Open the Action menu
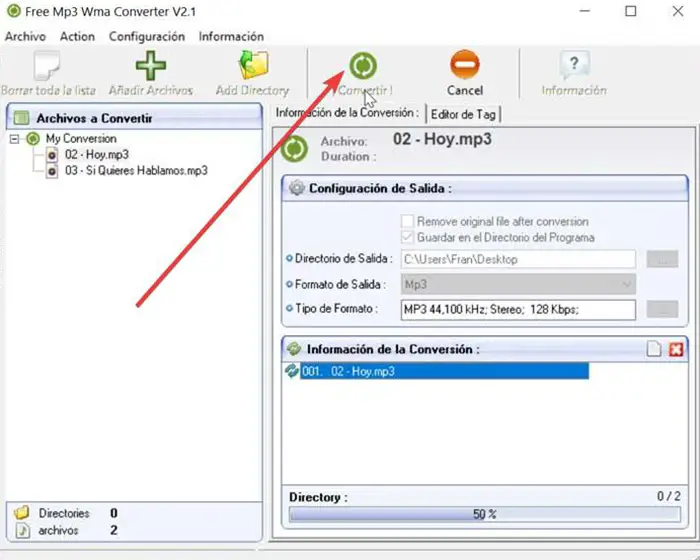Viewport: 700px width, 560px height. click(x=77, y=36)
